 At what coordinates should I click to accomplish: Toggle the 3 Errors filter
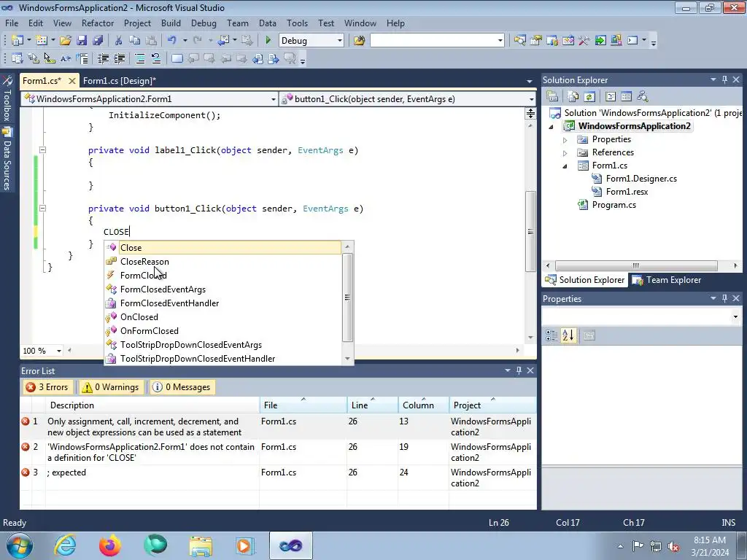tap(47, 387)
